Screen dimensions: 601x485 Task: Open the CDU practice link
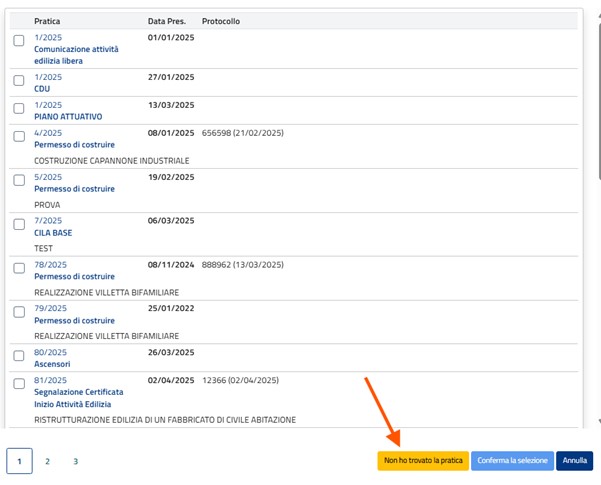coord(42,88)
